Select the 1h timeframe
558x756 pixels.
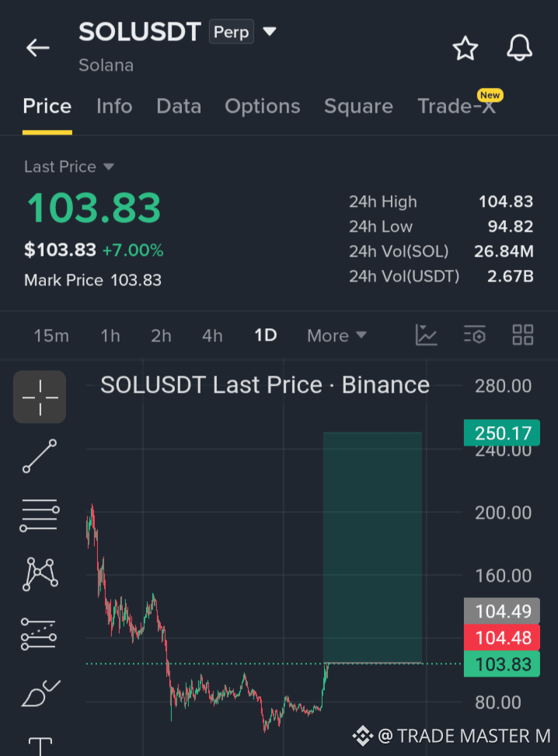pos(110,335)
